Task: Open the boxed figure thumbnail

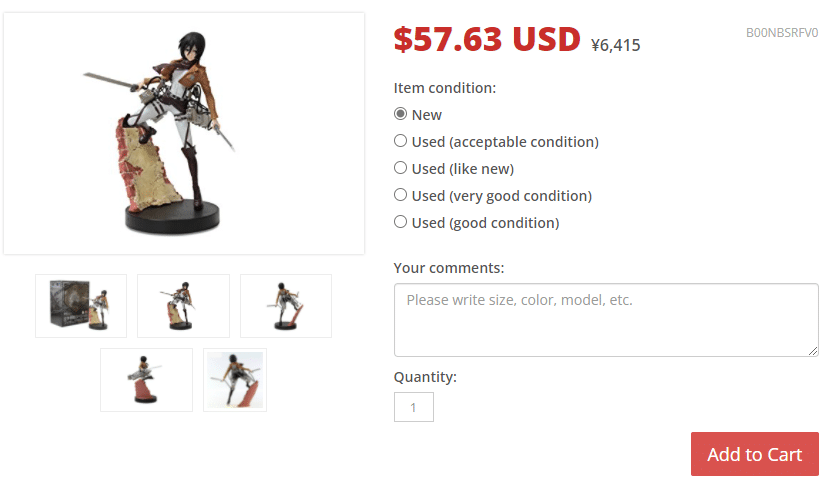Action: click(81, 306)
